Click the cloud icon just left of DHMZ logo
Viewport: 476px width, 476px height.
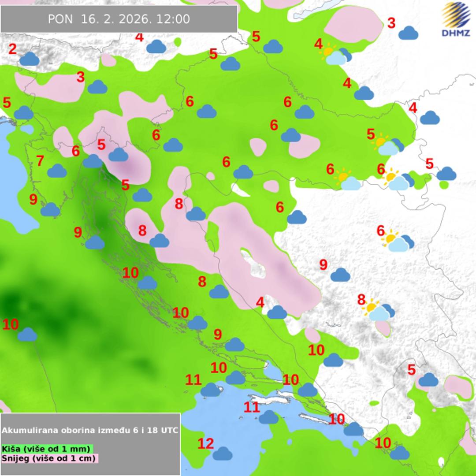408,33
